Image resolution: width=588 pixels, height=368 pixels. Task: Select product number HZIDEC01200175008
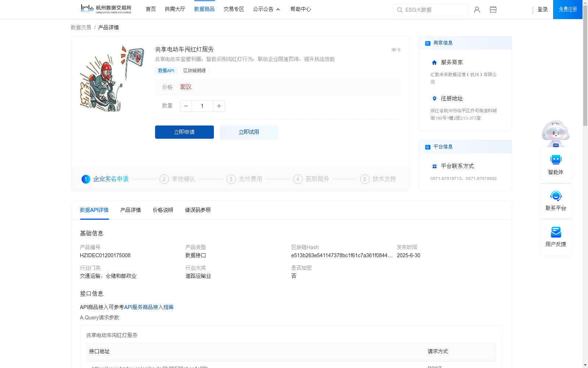[105, 255]
